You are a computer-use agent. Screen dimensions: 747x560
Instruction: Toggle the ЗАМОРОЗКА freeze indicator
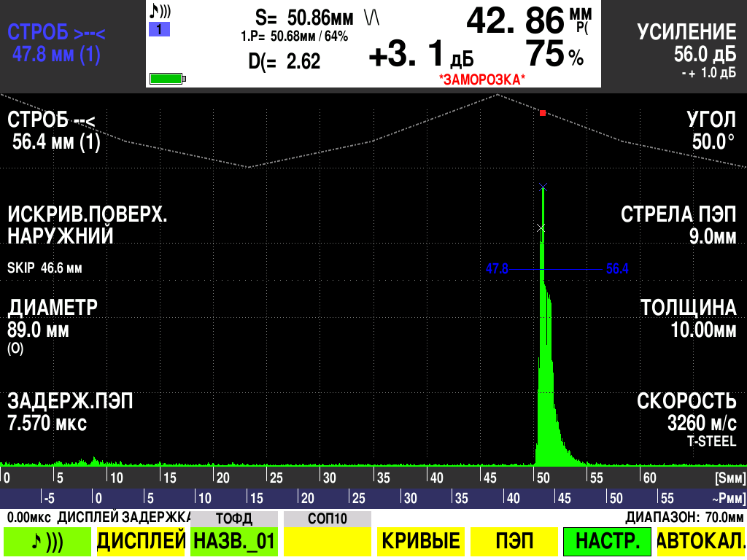click(481, 78)
